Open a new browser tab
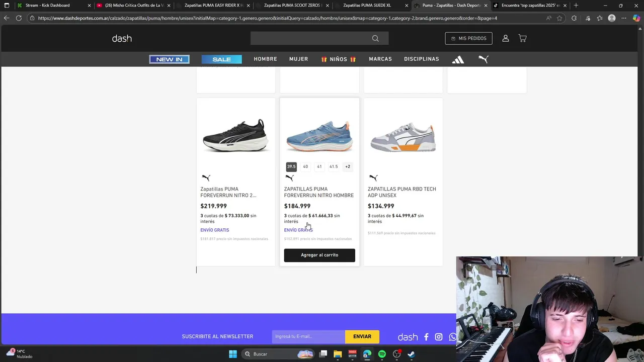The width and height of the screenshot is (644, 362). tap(576, 6)
